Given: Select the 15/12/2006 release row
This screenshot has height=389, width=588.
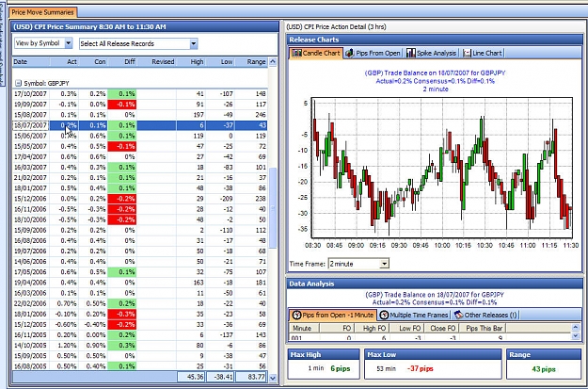Looking at the screenshot, I should point(140,199).
